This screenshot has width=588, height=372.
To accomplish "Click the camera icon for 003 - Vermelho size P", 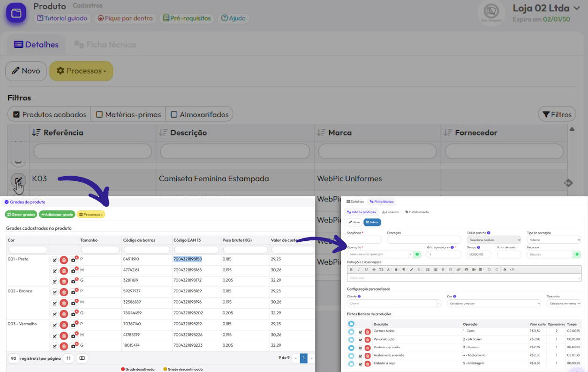I will [x=74, y=325].
